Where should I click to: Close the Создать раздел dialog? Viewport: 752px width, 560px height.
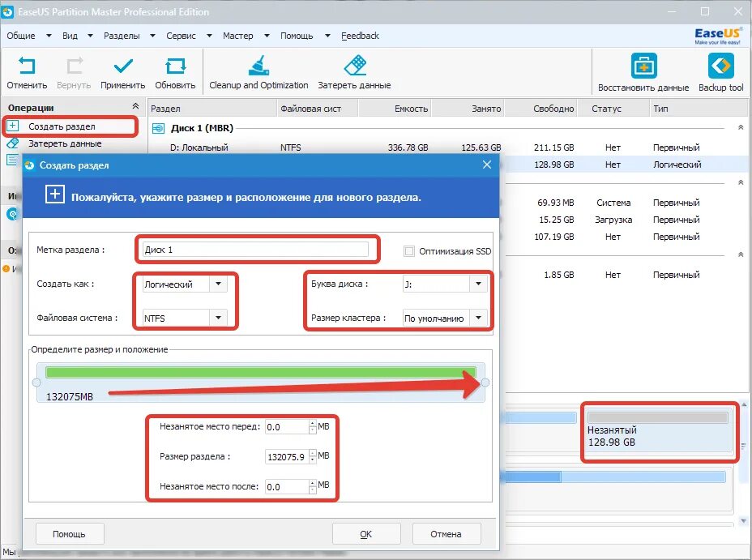[x=487, y=165]
